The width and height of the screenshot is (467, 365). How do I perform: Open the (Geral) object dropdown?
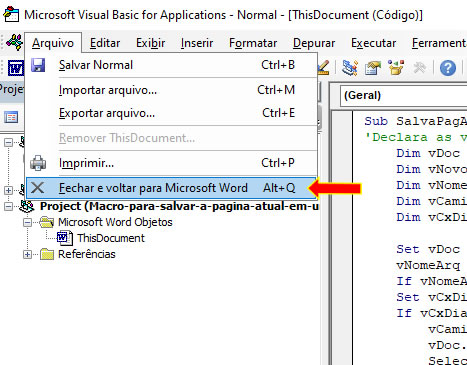(403, 95)
